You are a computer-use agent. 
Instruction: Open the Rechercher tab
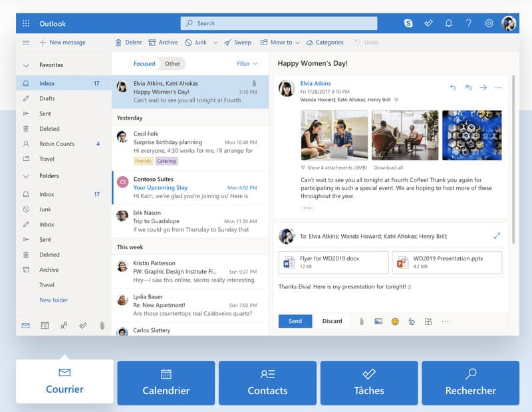tap(471, 383)
